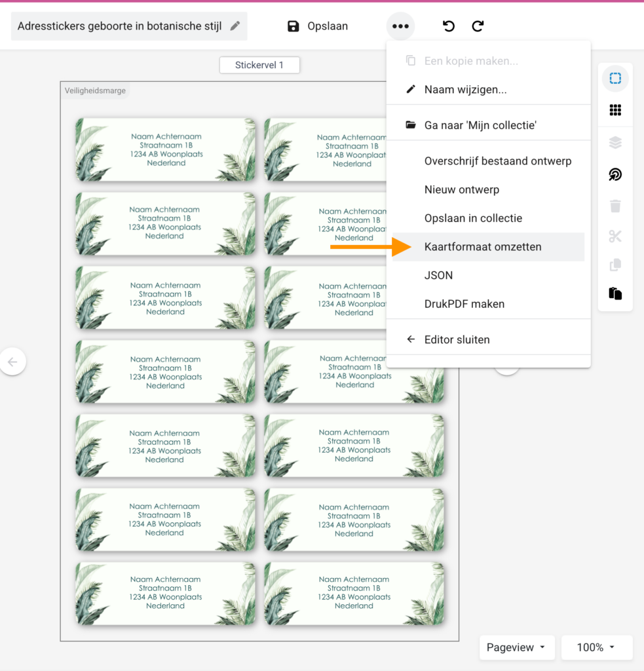Click 'DrukPDF maken' option
The image size is (644, 671).
coord(465,303)
